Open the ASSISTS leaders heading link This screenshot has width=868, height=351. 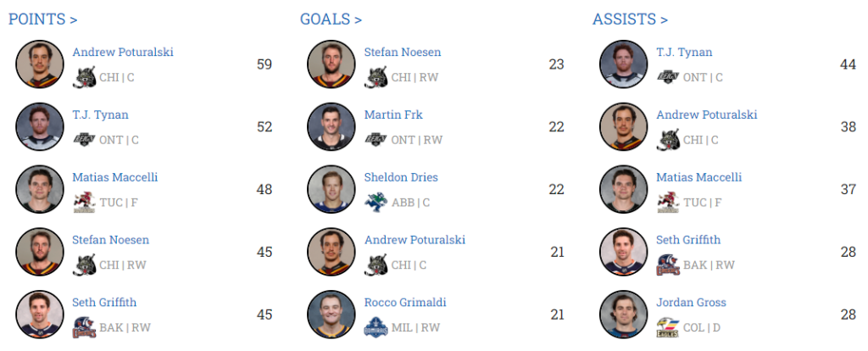coord(630,19)
